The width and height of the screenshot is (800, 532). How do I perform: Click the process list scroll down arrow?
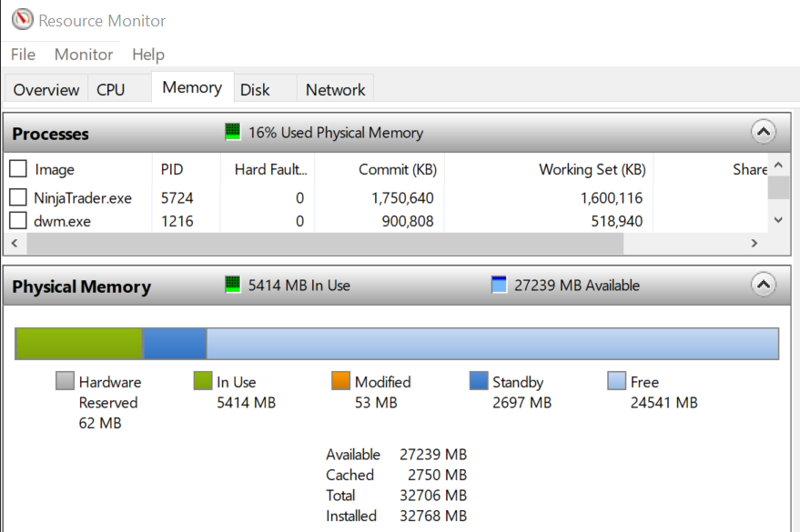(x=778, y=220)
